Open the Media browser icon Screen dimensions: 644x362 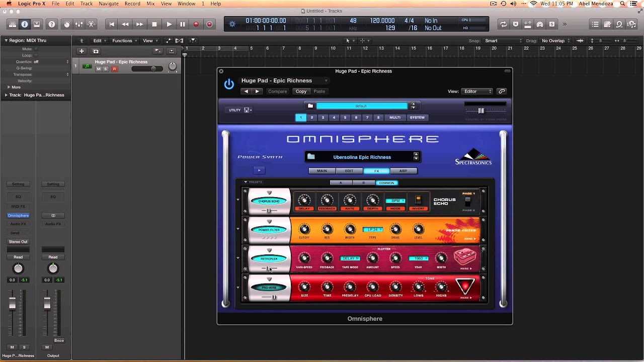coord(632,24)
